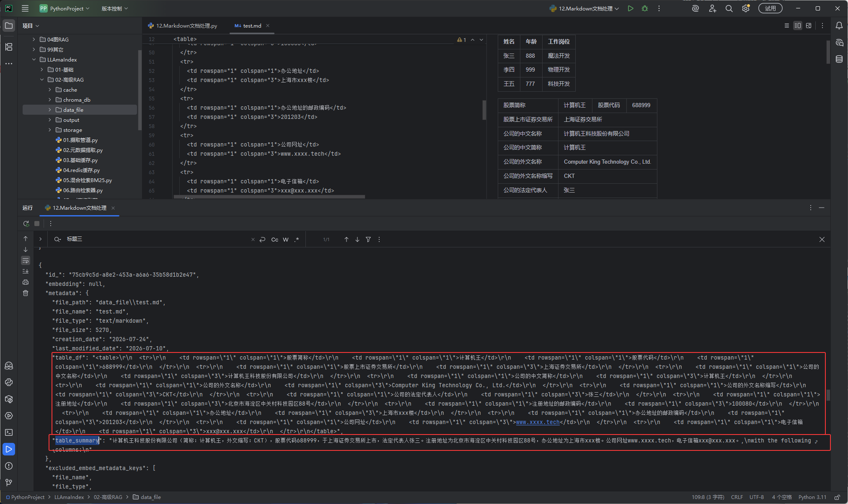Viewport: 848px width, 504px height.
Task: Jump to previous search occurrence arrow
Action: coord(346,239)
